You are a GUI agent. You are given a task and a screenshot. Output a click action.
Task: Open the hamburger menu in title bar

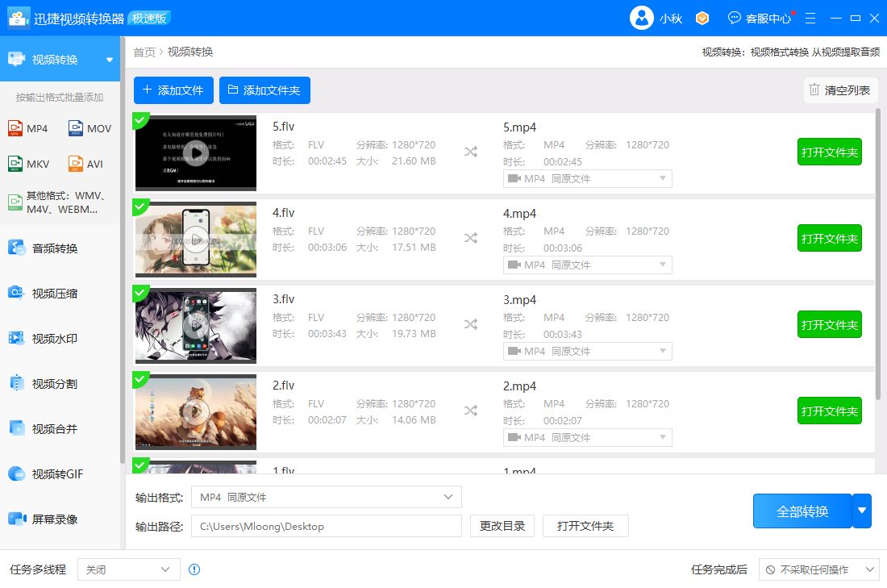tap(810, 17)
